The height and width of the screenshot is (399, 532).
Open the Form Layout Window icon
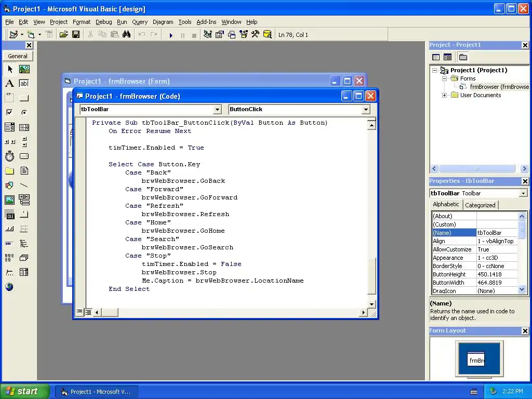click(232, 35)
